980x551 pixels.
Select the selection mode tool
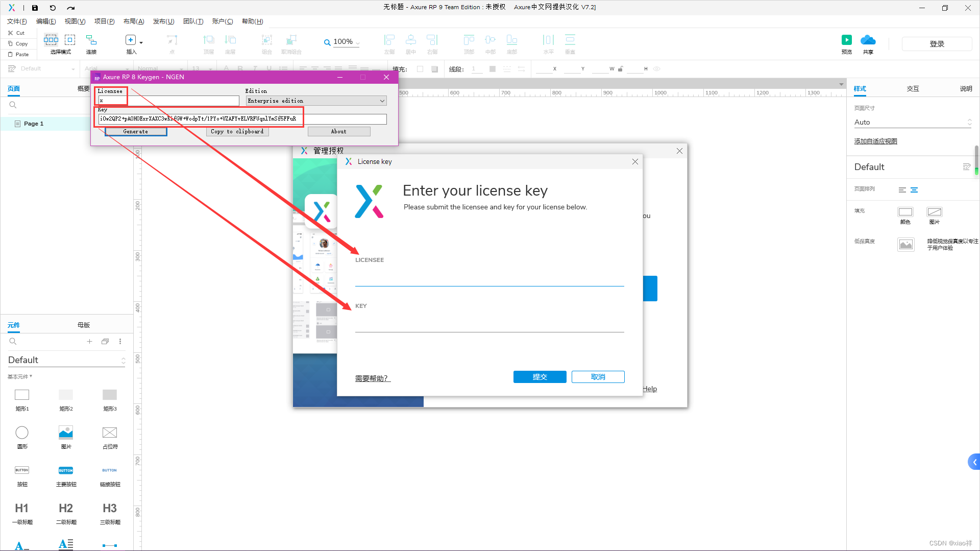[51, 40]
